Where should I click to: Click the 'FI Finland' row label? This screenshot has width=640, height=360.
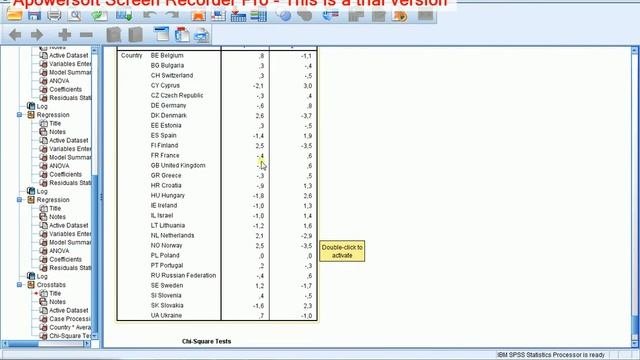coord(164,146)
